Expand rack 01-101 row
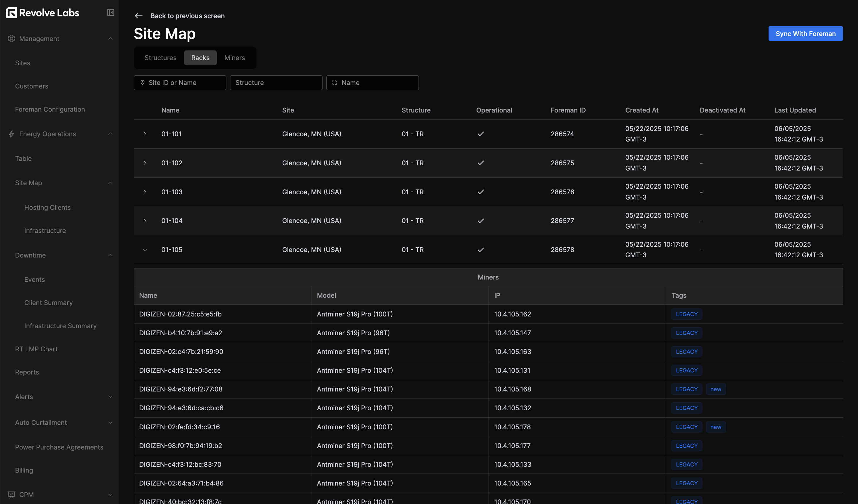 click(x=145, y=134)
